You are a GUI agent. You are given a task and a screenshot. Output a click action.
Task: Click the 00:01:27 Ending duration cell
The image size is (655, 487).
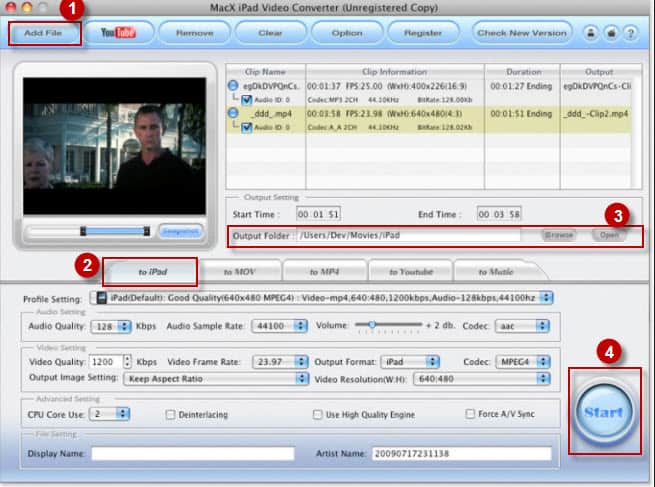521,86
